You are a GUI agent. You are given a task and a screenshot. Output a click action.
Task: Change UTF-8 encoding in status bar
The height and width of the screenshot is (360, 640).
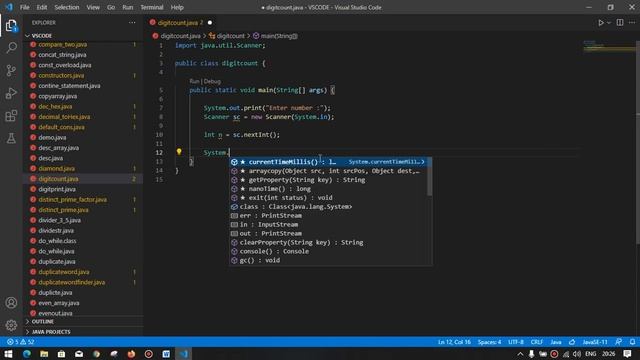[x=516, y=342]
